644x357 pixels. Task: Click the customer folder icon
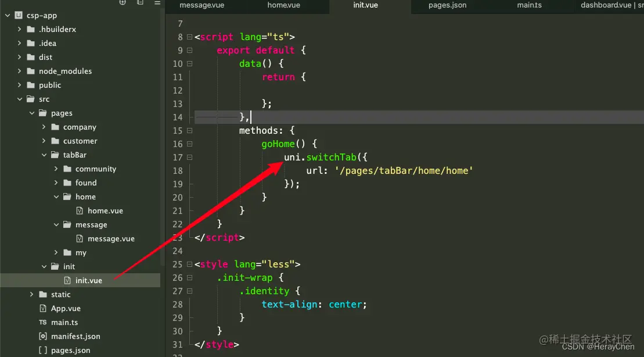[x=55, y=141]
